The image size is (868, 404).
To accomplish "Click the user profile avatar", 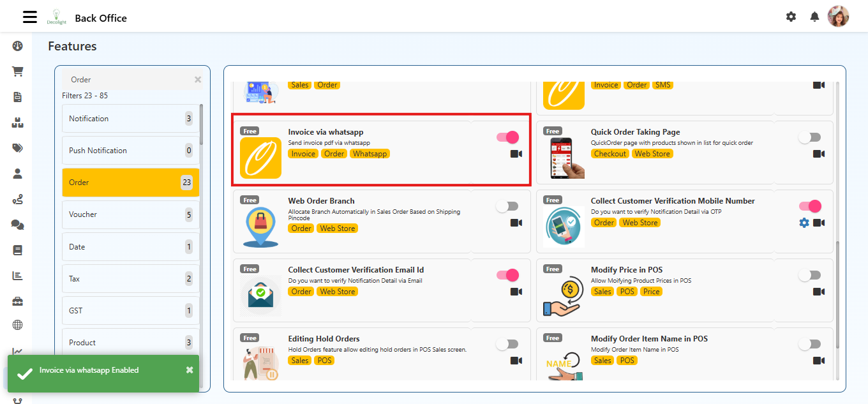I will [x=838, y=17].
